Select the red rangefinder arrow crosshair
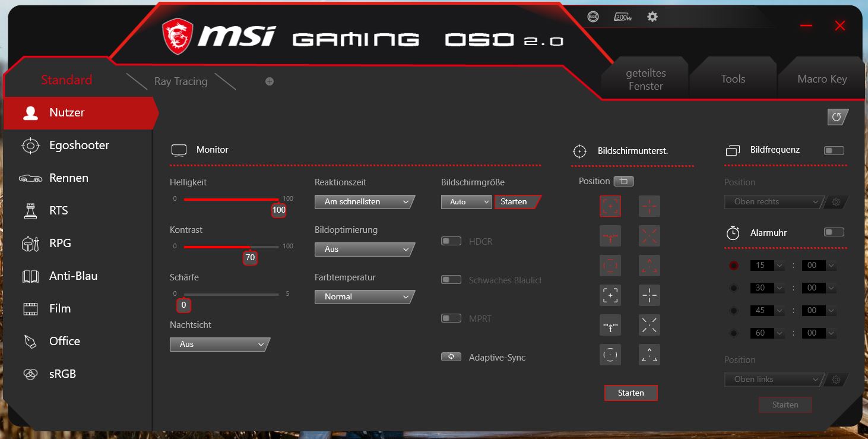 [610, 236]
